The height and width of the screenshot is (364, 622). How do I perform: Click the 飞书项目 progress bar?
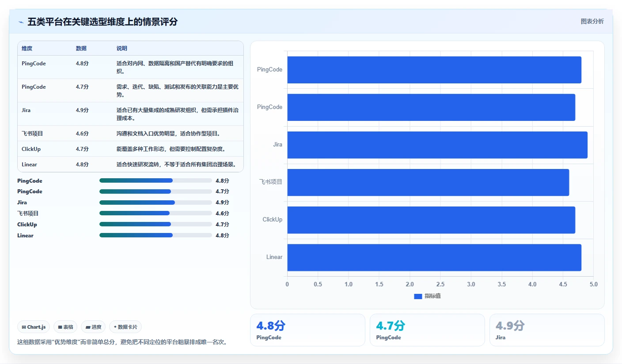[x=155, y=214]
